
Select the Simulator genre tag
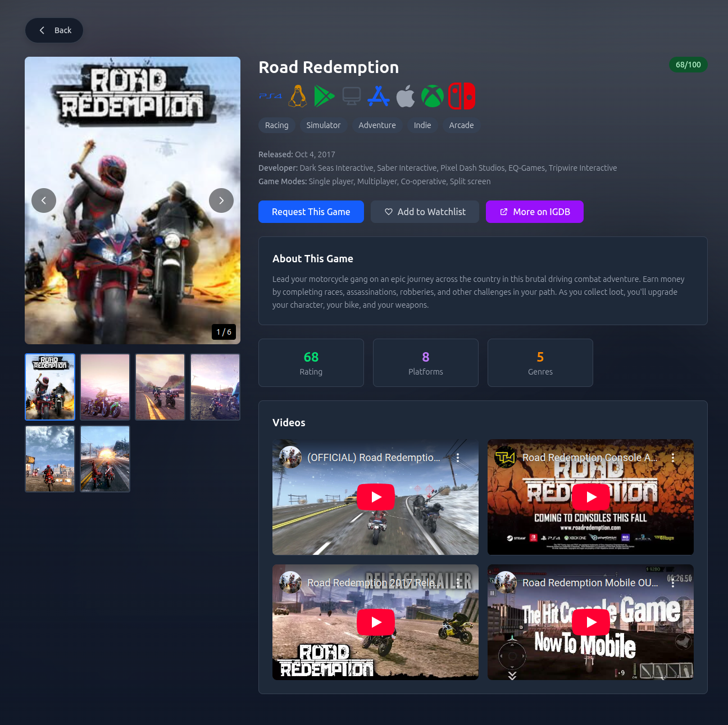[324, 125]
